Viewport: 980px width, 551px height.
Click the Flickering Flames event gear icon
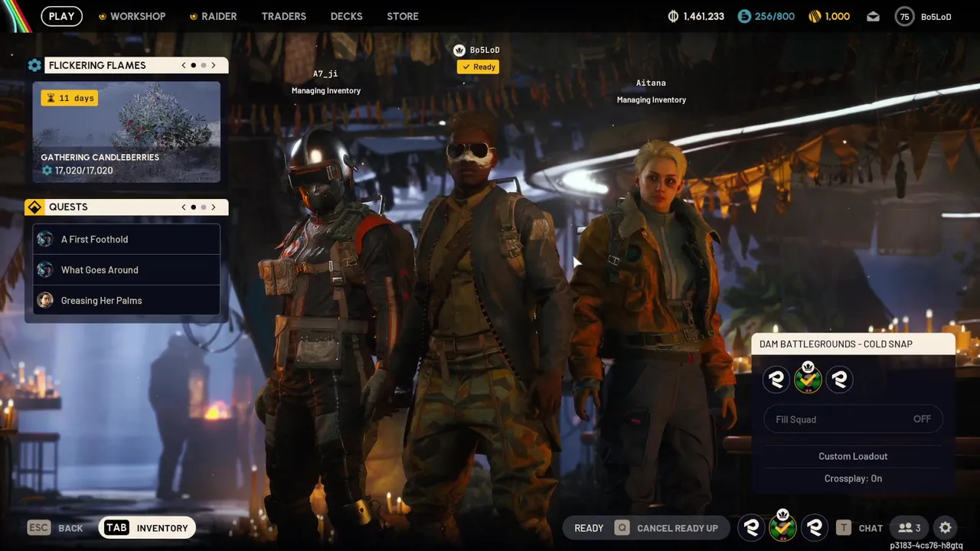tap(34, 65)
